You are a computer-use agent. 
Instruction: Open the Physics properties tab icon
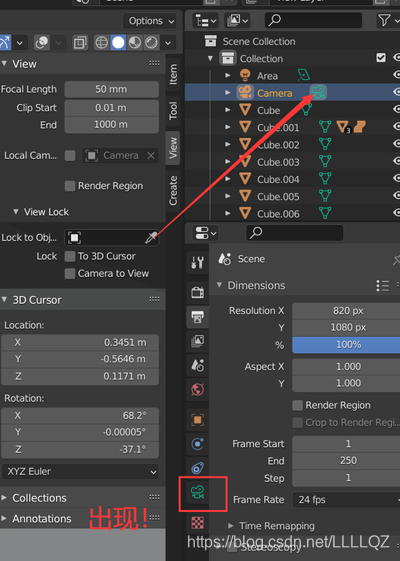click(197, 444)
